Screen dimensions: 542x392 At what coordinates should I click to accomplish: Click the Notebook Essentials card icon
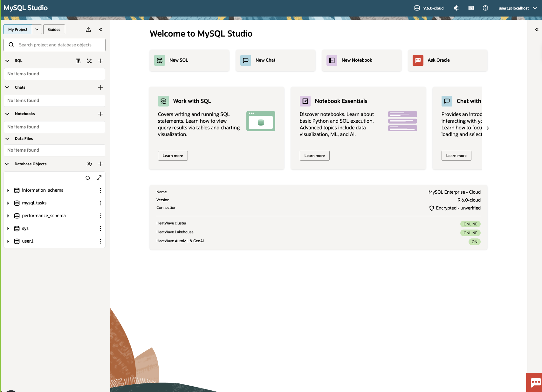coord(305,101)
